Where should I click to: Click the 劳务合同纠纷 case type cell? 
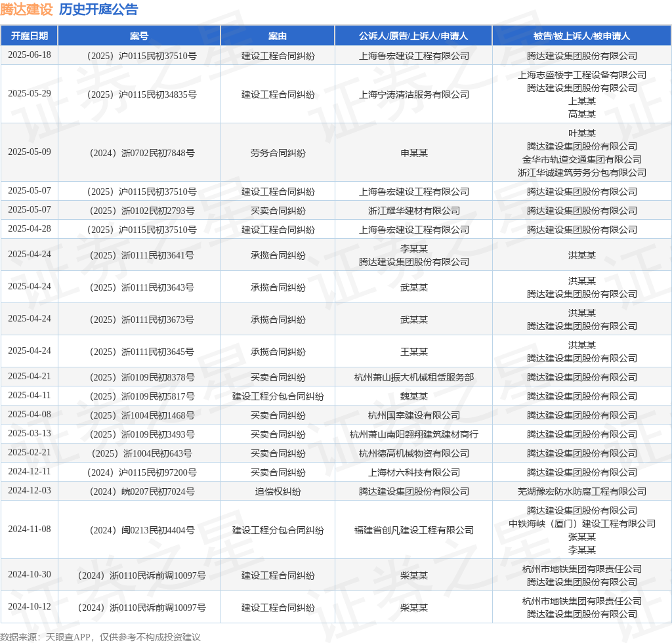coord(278,153)
